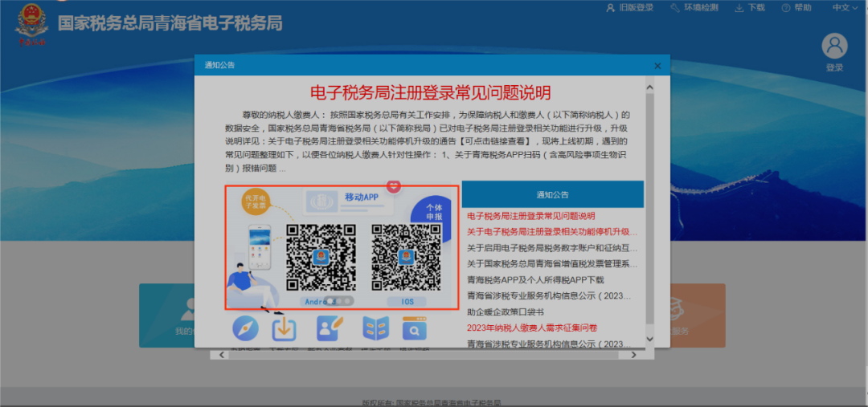Open 青海税务APP及个人所得税APP下载 notice

click(x=535, y=280)
